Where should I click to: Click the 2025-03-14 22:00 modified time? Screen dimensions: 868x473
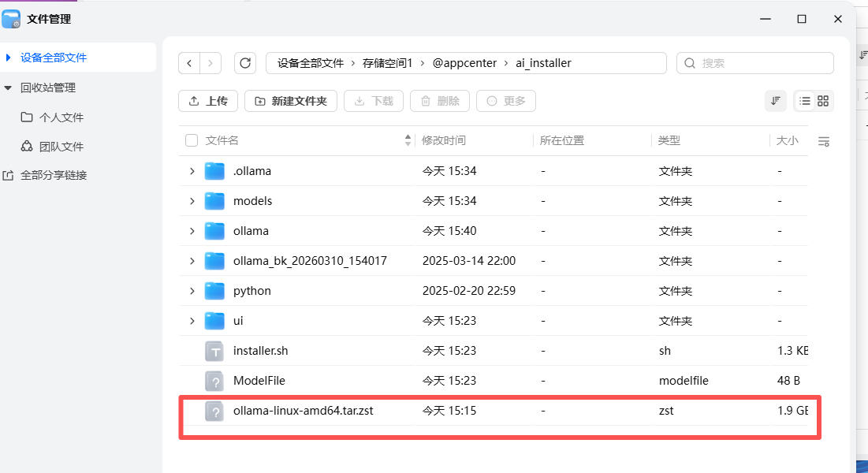469,261
